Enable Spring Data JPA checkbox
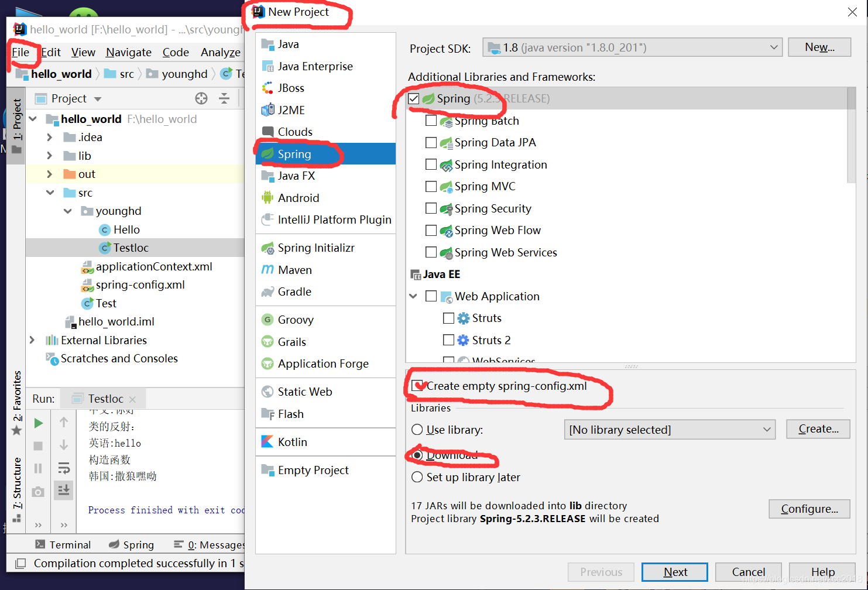 point(431,142)
